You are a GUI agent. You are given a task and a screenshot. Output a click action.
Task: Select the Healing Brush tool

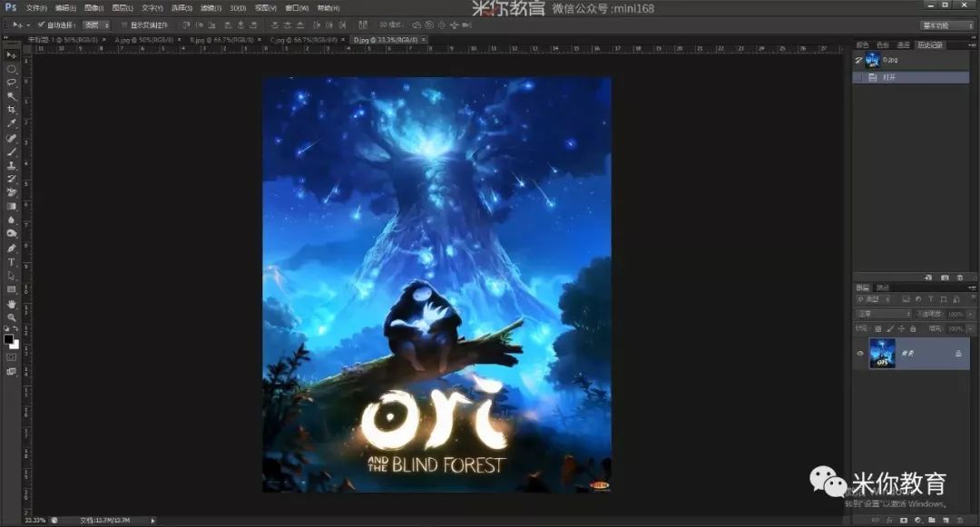tap(11, 138)
